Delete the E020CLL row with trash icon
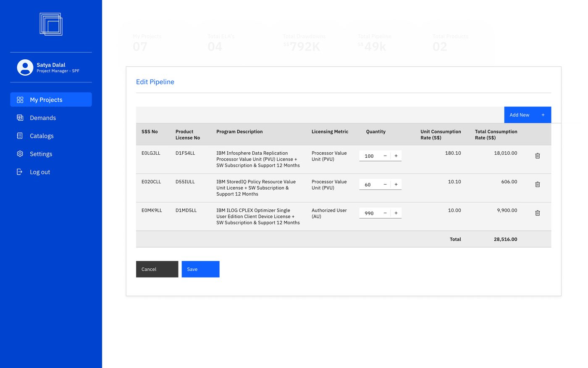 pos(538,184)
